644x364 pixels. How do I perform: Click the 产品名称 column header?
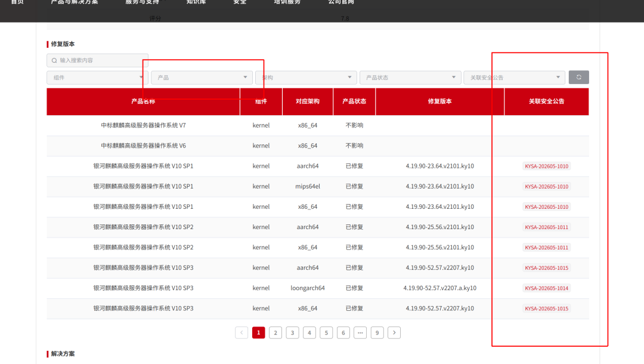pos(143,101)
